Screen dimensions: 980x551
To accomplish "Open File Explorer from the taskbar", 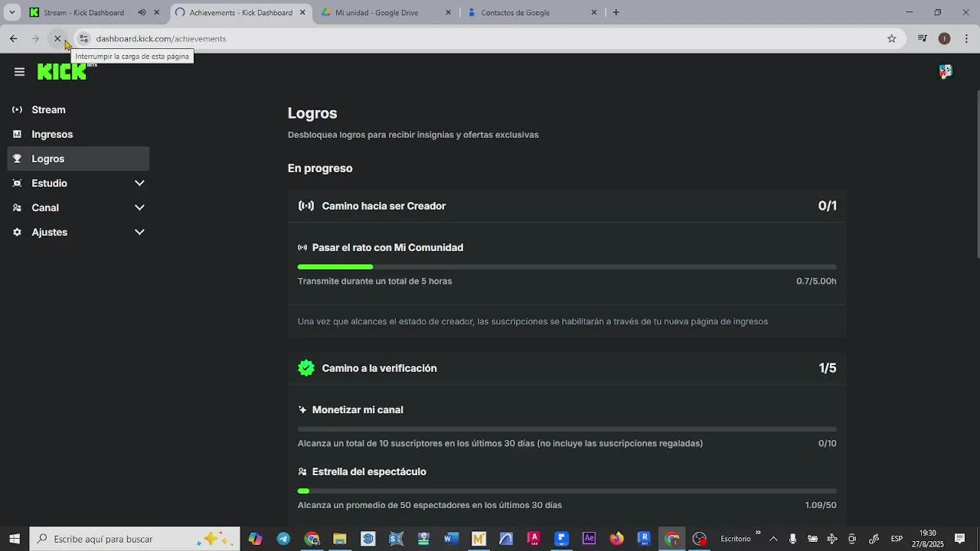I will click(340, 539).
